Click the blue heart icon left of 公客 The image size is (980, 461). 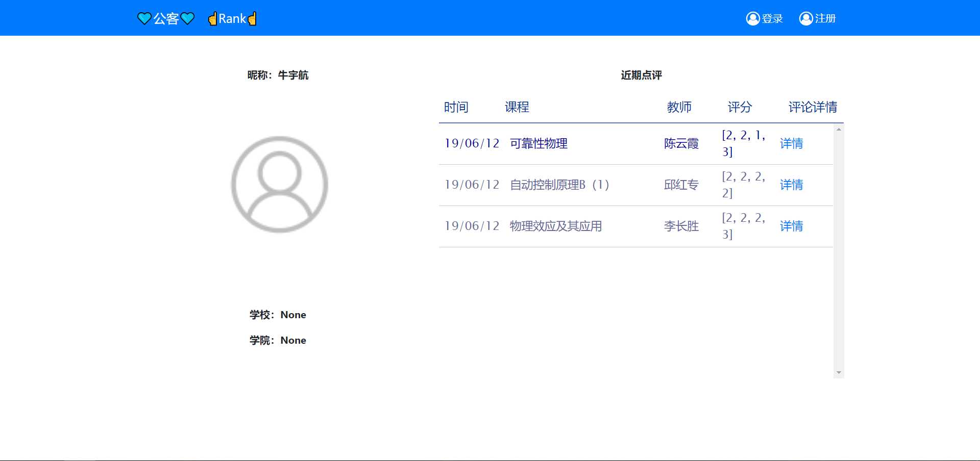click(x=144, y=19)
